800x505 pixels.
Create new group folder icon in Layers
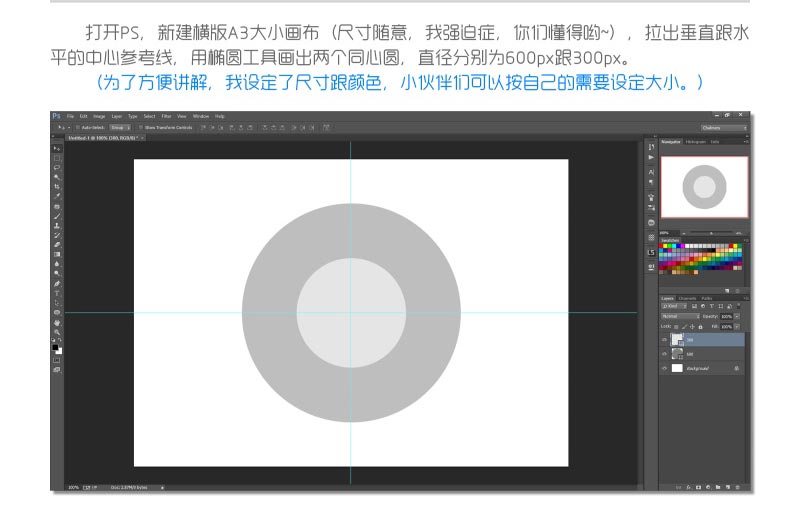(718, 487)
